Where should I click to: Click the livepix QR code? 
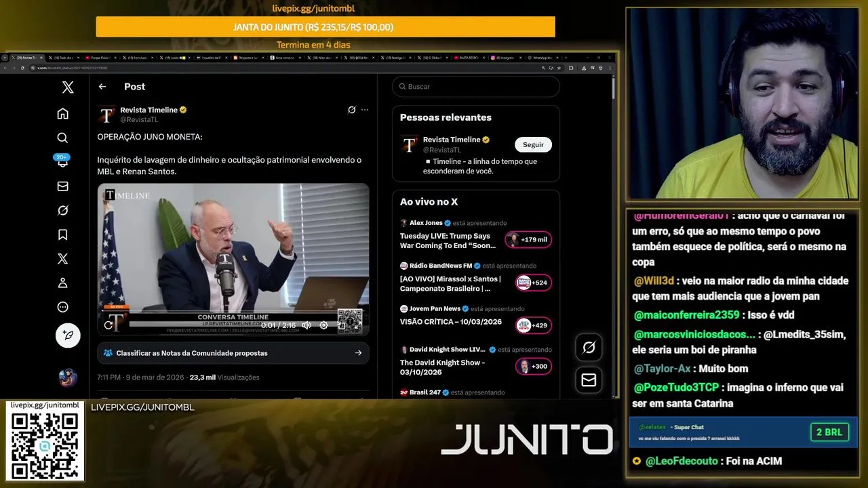(45, 445)
